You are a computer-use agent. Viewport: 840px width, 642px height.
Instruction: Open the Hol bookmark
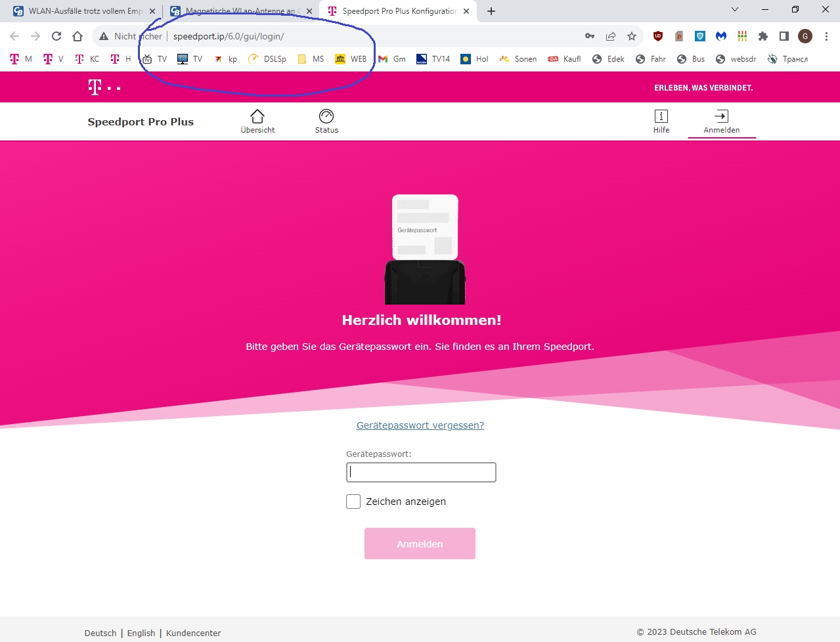[475, 59]
